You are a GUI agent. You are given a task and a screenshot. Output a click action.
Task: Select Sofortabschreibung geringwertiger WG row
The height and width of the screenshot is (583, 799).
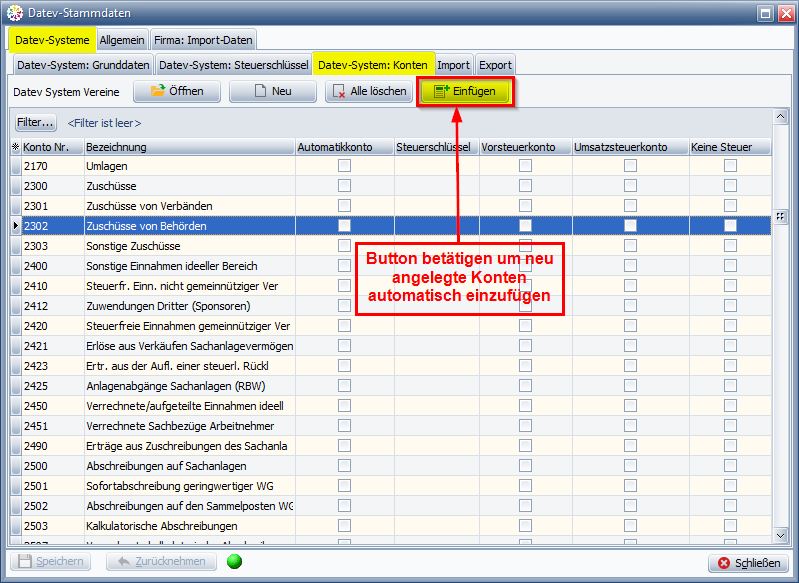coord(391,486)
